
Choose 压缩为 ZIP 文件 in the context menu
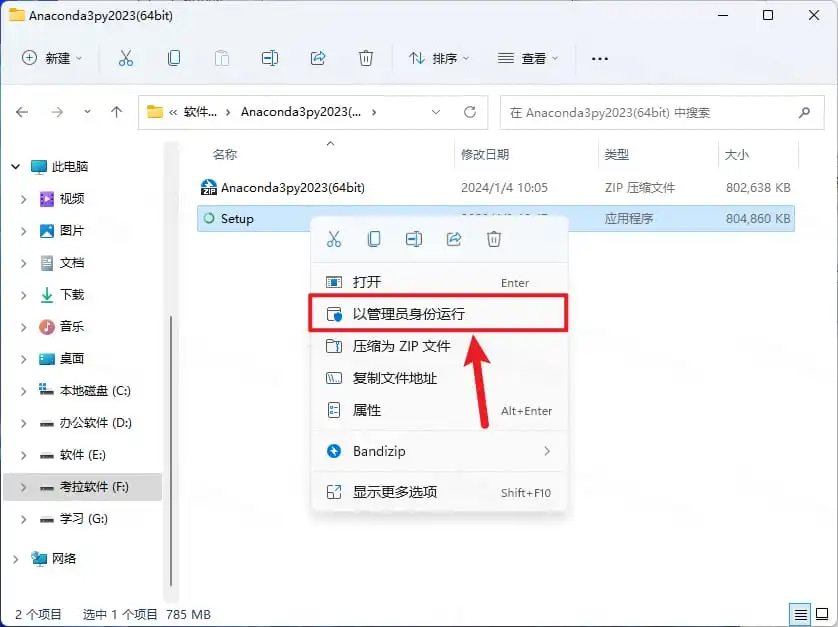[438, 346]
